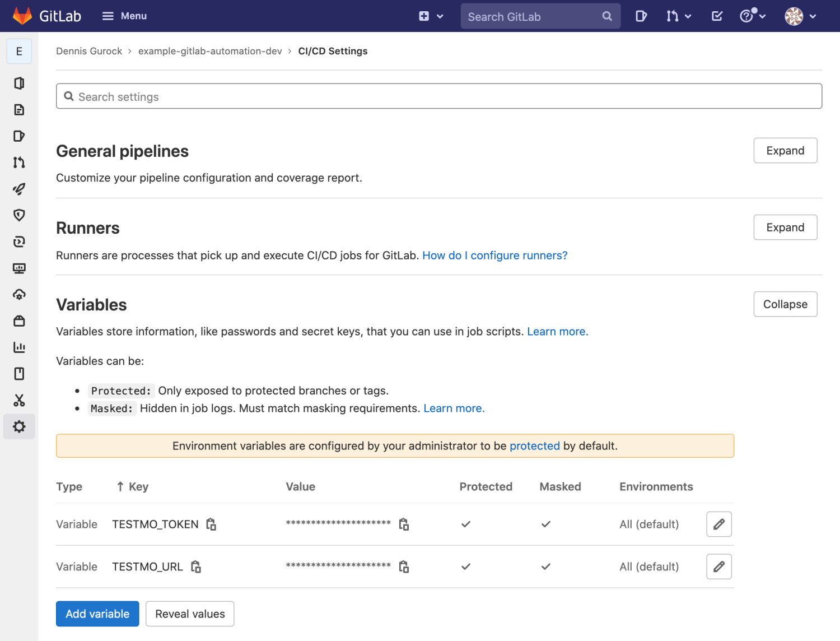Collapse Variables section

(x=785, y=304)
